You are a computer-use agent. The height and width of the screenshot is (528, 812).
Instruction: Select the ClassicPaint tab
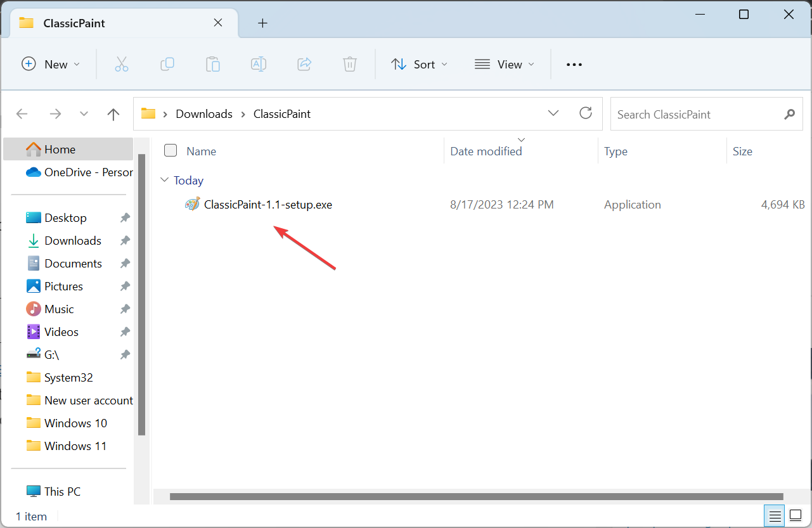pos(122,23)
